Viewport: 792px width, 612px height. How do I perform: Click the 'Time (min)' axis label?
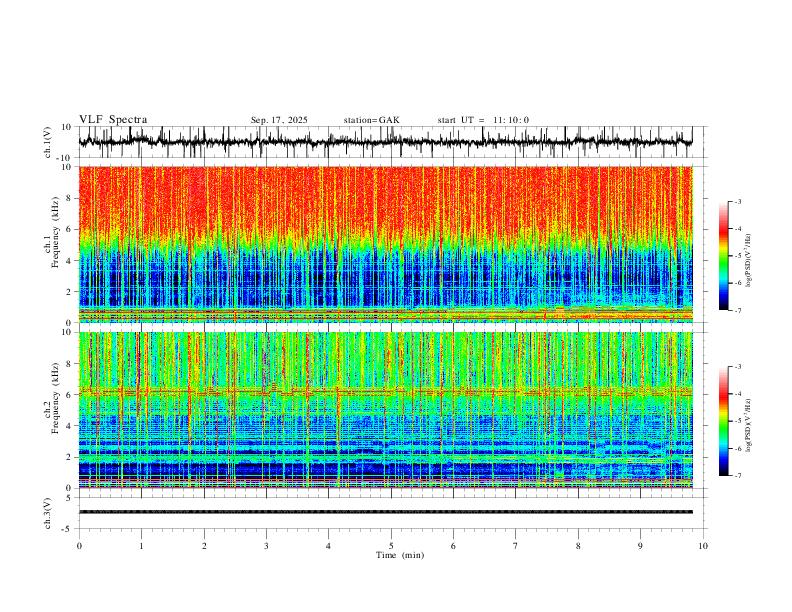tap(400, 555)
